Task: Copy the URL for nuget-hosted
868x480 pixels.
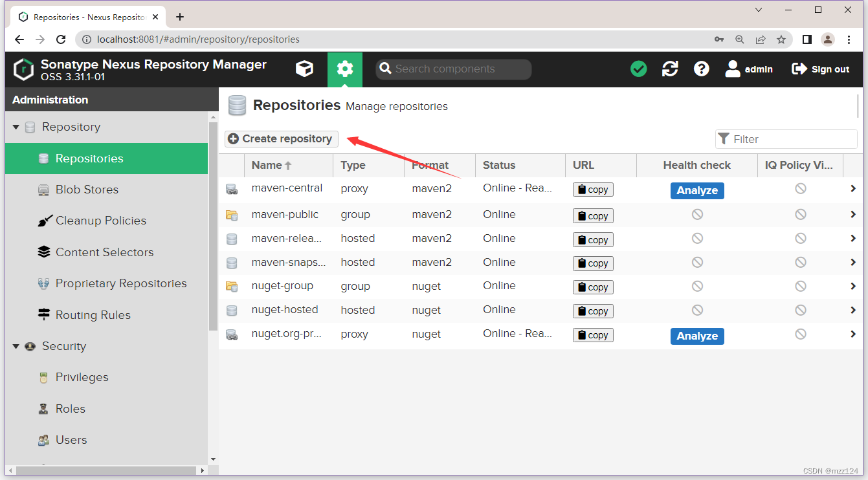Action: coord(593,311)
